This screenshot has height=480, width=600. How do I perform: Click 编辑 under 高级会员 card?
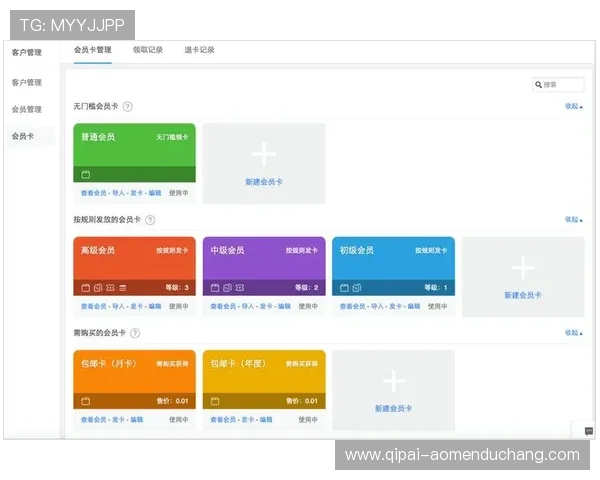[x=155, y=306]
